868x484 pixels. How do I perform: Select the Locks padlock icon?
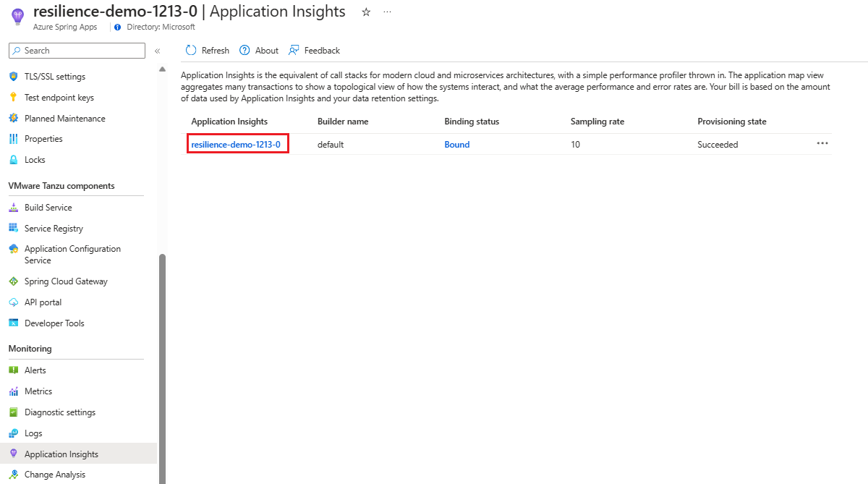(13, 160)
